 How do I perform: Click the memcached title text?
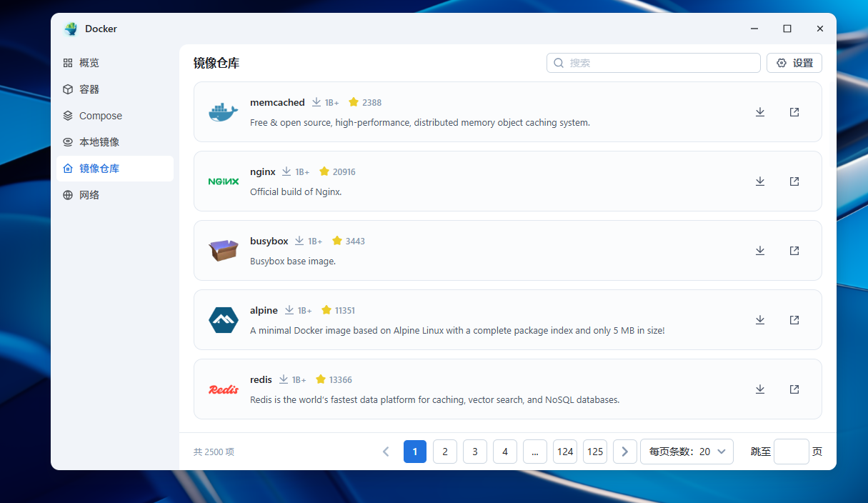click(277, 102)
